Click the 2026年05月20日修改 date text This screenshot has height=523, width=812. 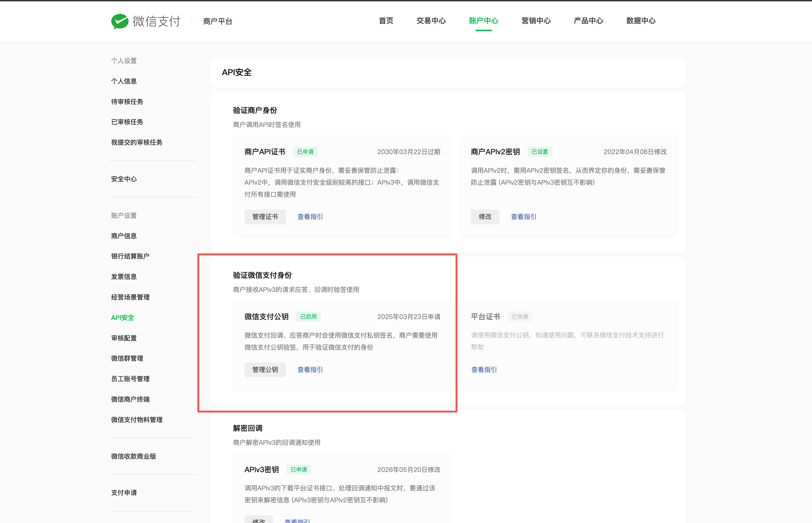click(409, 469)
